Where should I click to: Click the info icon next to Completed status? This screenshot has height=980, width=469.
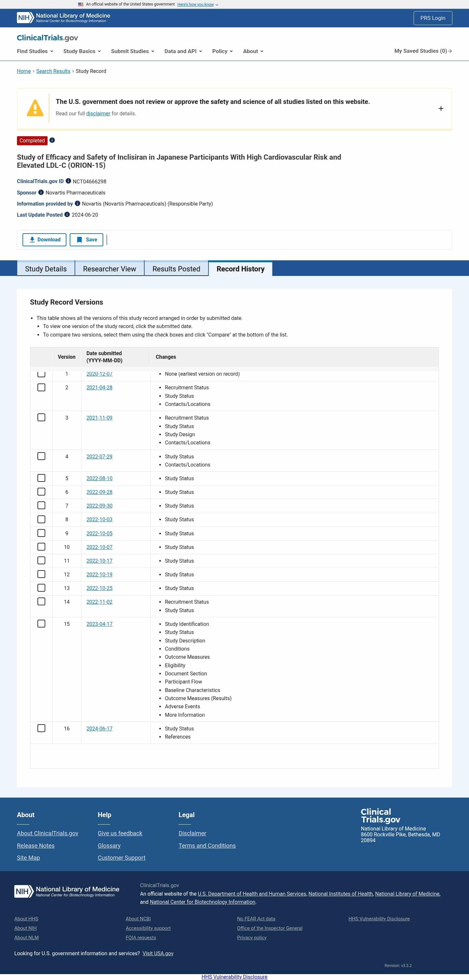[x=52, y=140]
